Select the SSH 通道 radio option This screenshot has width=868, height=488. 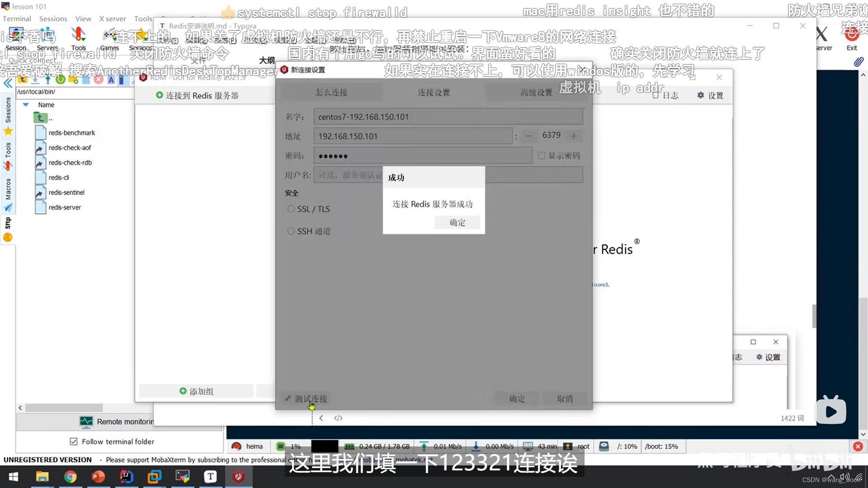coord(291,231)
